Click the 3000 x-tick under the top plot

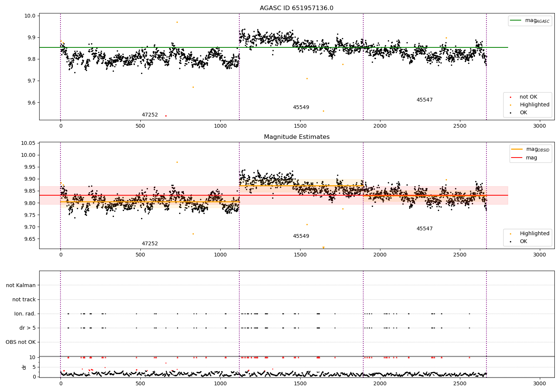(x=539, y=126)
